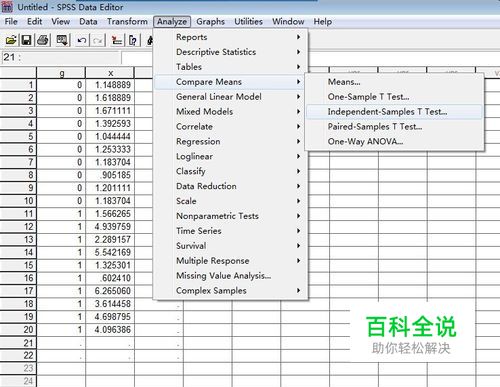Choose Paired-Samples T Test...
This screenshot has height=387, width=500.
[x=394, y=127]
